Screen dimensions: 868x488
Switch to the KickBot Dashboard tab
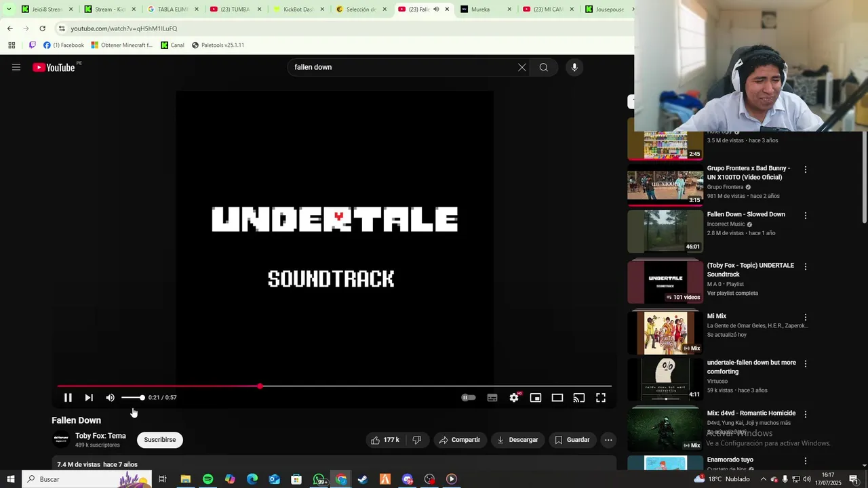pos(298,9)
